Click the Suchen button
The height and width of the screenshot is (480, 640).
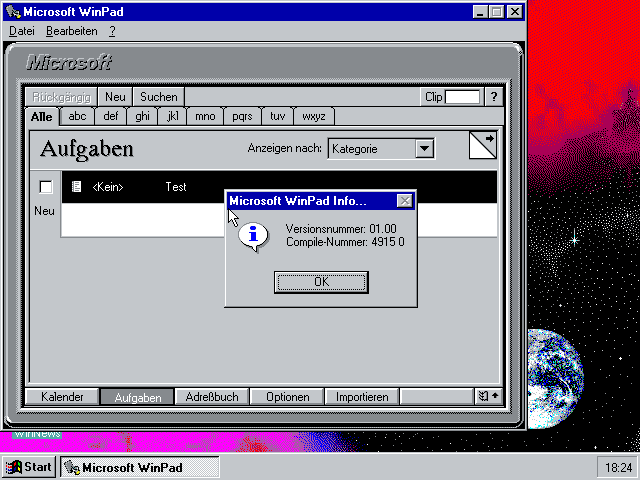pyautogui.click(x=159, y=97)
